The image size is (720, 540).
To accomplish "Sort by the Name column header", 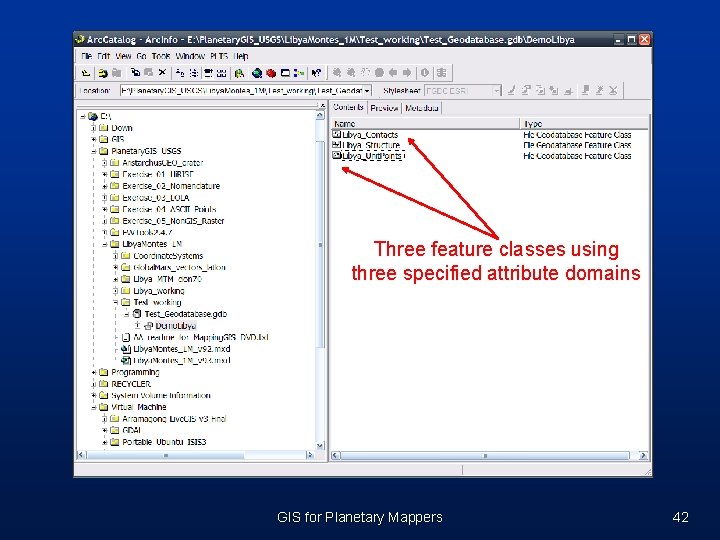I will [x=425, y=124].
